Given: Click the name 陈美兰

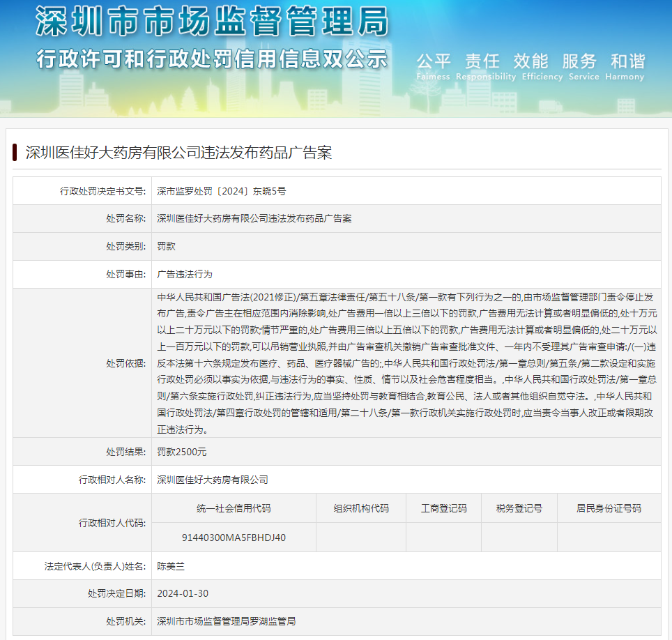Looking at the screenshot, I should [171, 566].
